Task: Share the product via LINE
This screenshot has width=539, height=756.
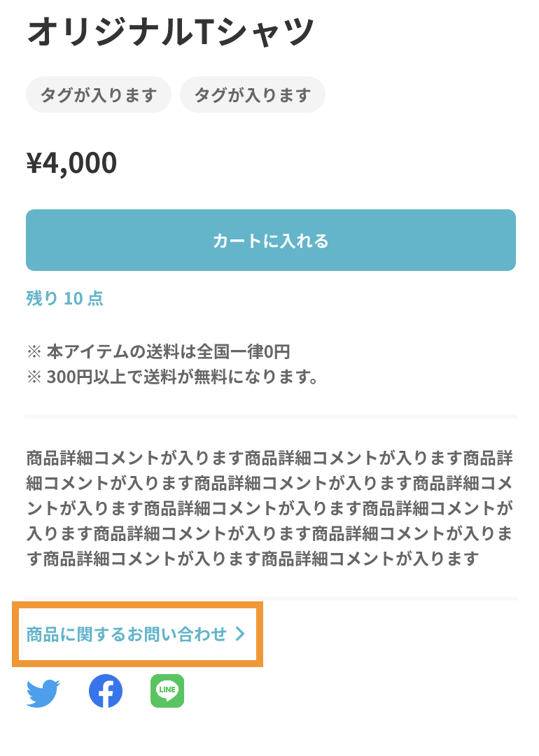Action: [x=167, y=692]
